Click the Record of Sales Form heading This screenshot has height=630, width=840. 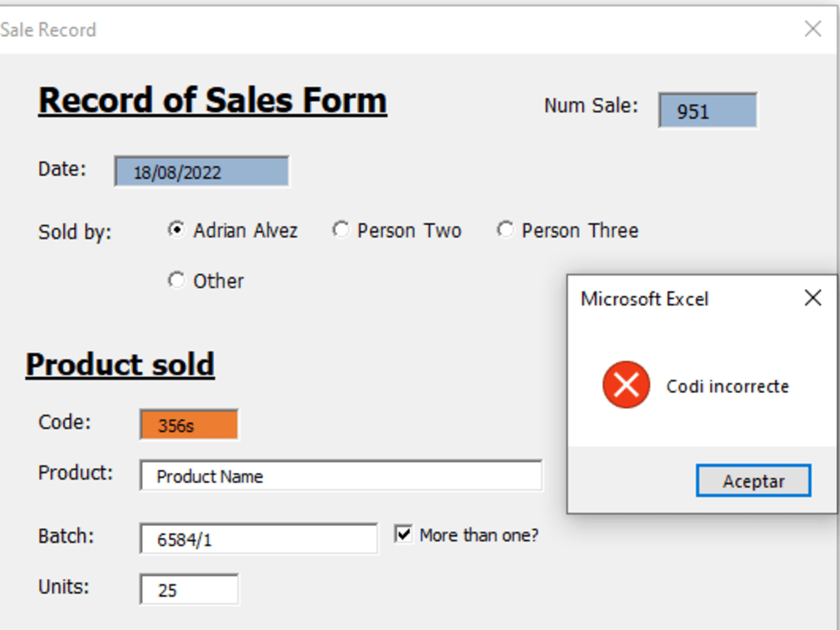pos(213,99)
